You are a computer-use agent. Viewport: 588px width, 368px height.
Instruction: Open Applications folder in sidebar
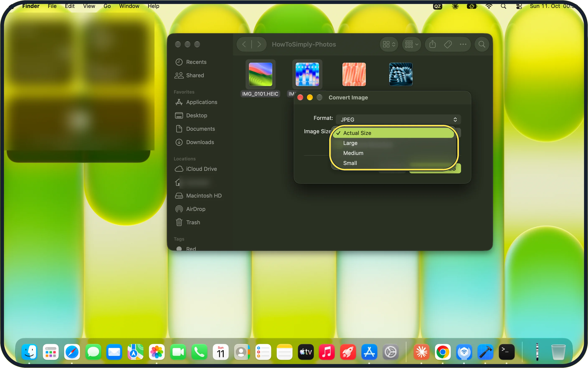196,102
